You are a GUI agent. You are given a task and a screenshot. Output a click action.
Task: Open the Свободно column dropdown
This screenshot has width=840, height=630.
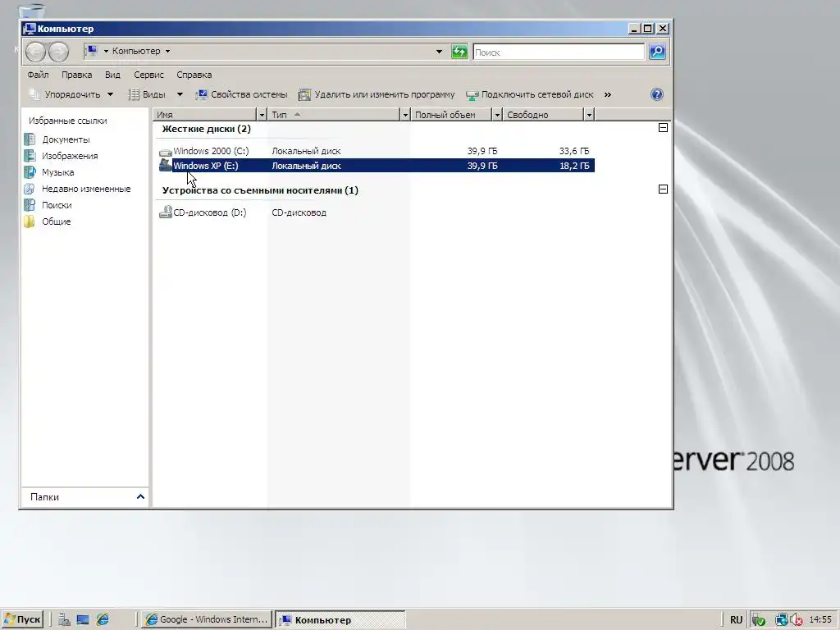click(589, 115)
